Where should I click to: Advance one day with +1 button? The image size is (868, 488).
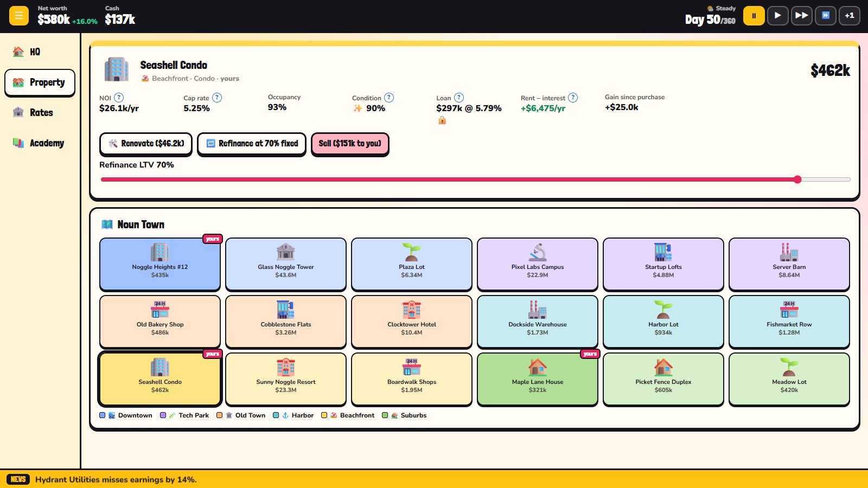[849, 16]
